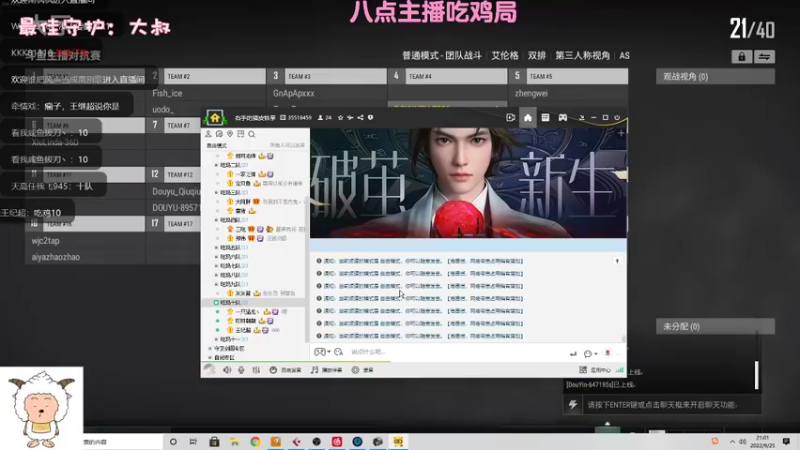Open the emoji picker beside chat input

(338, 352)
